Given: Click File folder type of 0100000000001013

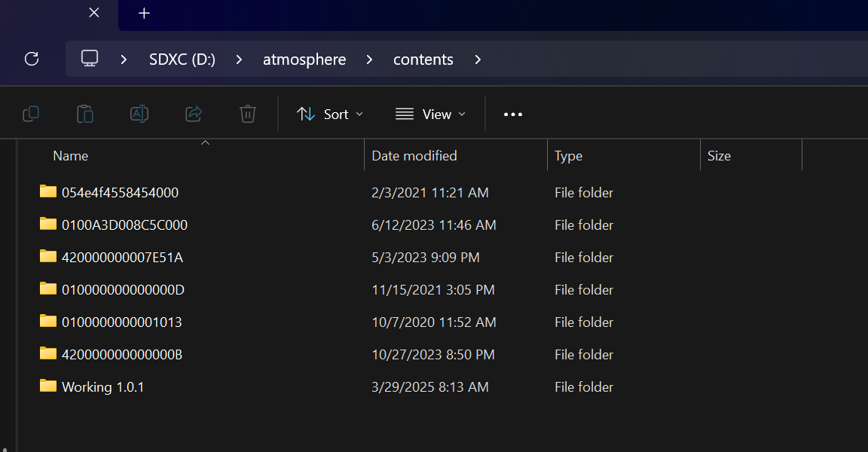Looking at the screenshot, I should [x=584, y=322].
